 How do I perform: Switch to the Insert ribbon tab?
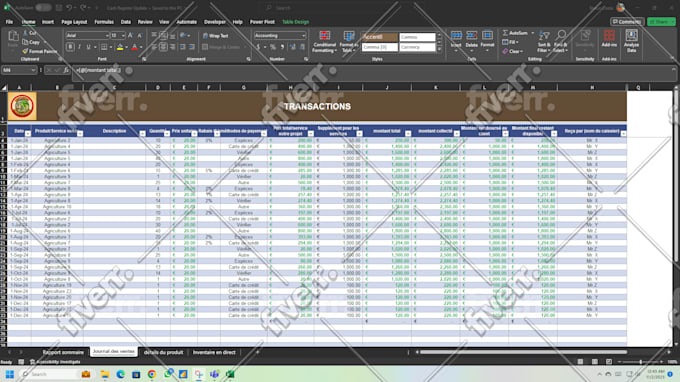(x=48, y=22)
